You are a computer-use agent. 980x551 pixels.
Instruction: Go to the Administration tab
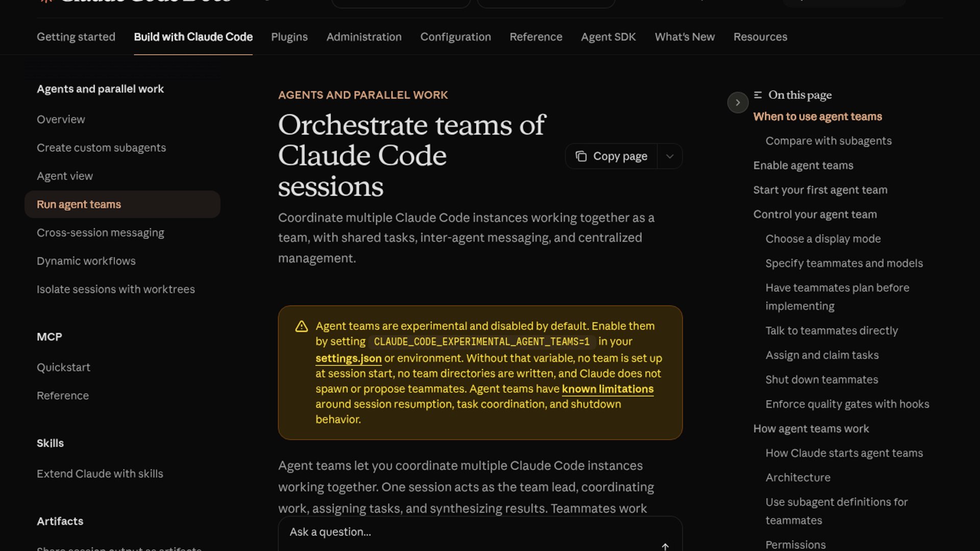(x=364, y=37)
